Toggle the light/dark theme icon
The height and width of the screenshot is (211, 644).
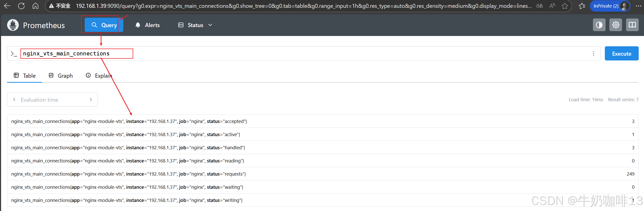pyautogui.click(x=599, y=25)
